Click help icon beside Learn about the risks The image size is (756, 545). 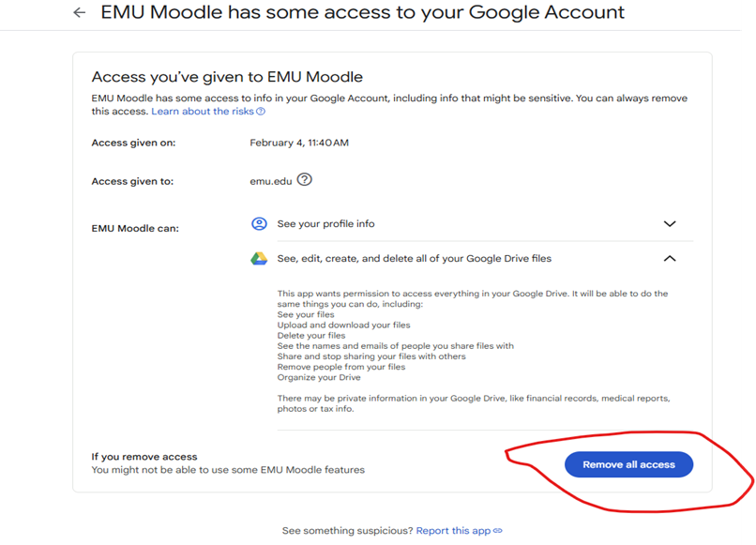click(x=261, y=112)
